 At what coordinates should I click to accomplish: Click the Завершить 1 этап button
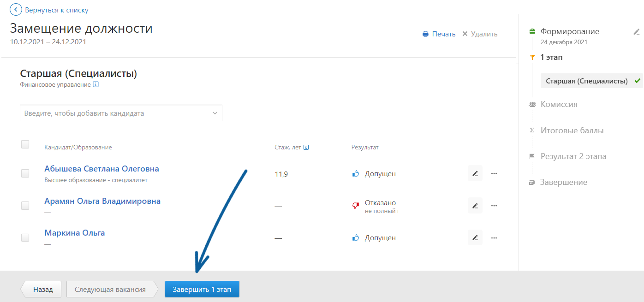pos(202,290)
